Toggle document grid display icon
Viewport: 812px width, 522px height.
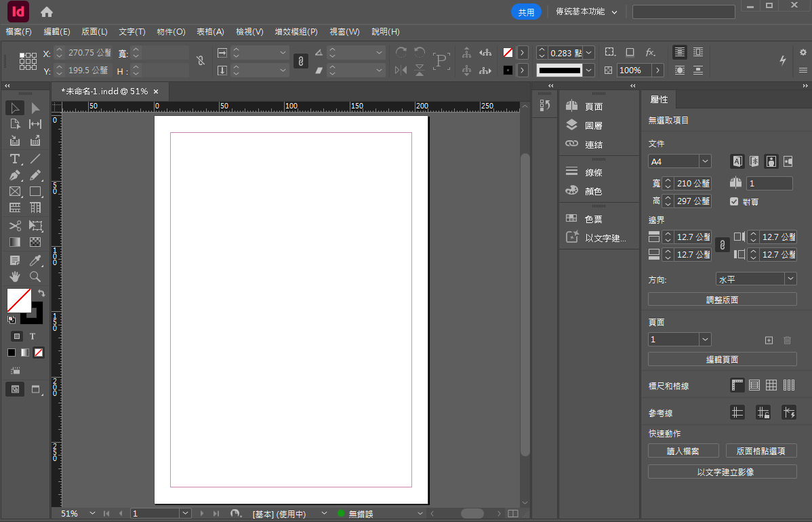coord(771,385)
